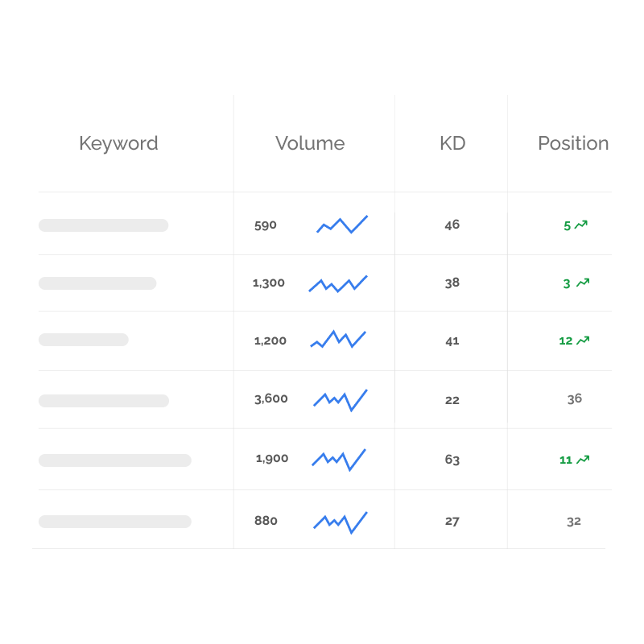The width and height of the screenshot is (644, 644).
Task: Open the trend sparkline for volume 3,600
Action: 341,399
